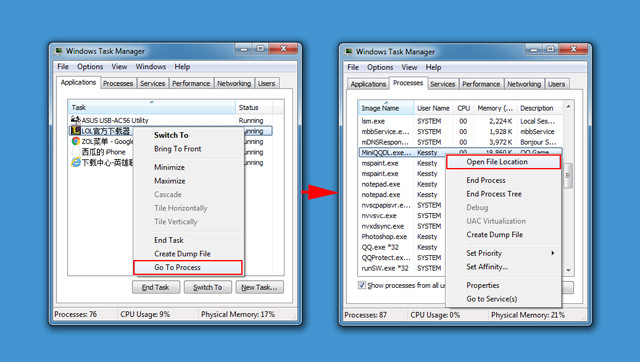Screen dimensions: 640x362
Task: Click the Internet Explorer task icon
Action: click(76, 162)
